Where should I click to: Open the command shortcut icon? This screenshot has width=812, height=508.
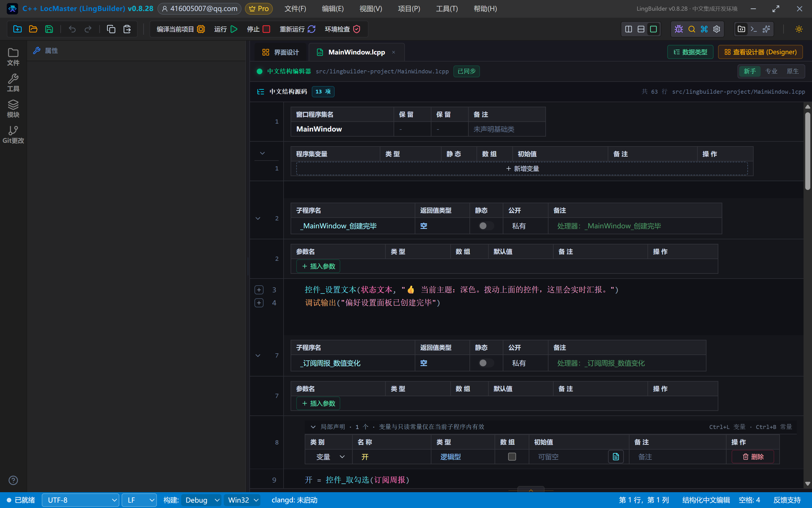(704, 29)
